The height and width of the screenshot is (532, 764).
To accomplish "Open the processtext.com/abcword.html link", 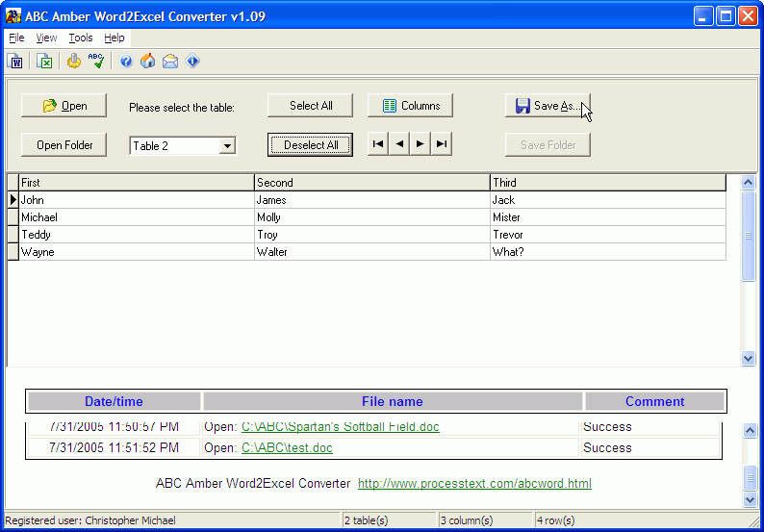I will 474,484.
